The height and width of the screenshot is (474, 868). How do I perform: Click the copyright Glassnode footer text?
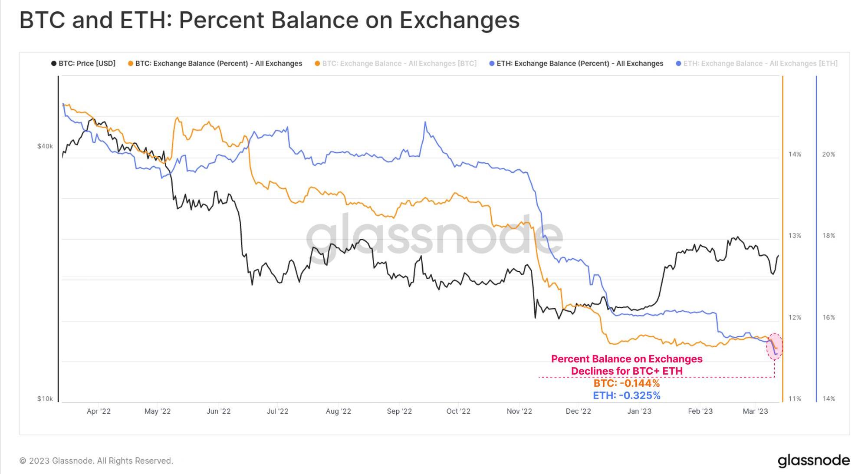(x=96, y=461)
